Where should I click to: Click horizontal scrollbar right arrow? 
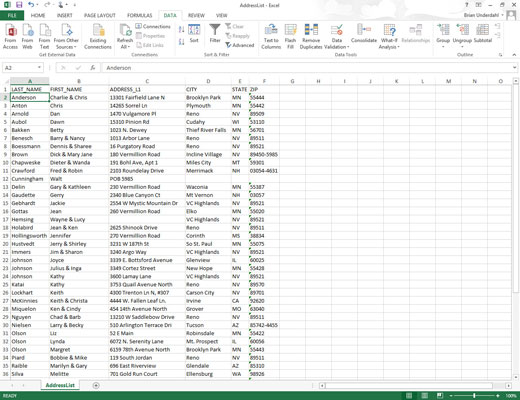point(508,386)
